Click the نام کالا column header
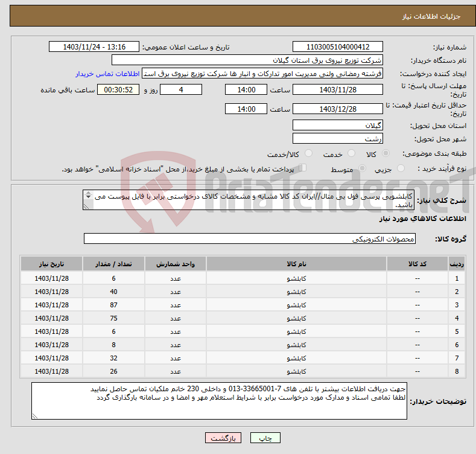This screenshot has width=476, height=454. [x=296, y=264]
